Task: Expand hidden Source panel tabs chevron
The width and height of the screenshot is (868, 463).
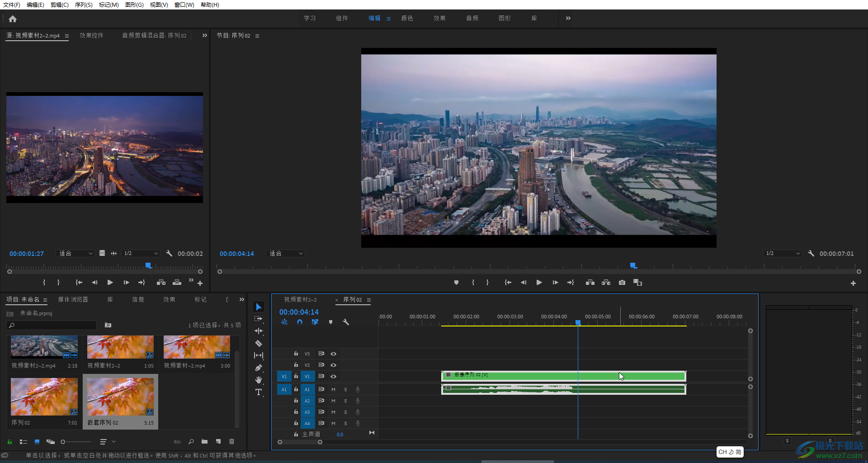Action: click(204, 35)
